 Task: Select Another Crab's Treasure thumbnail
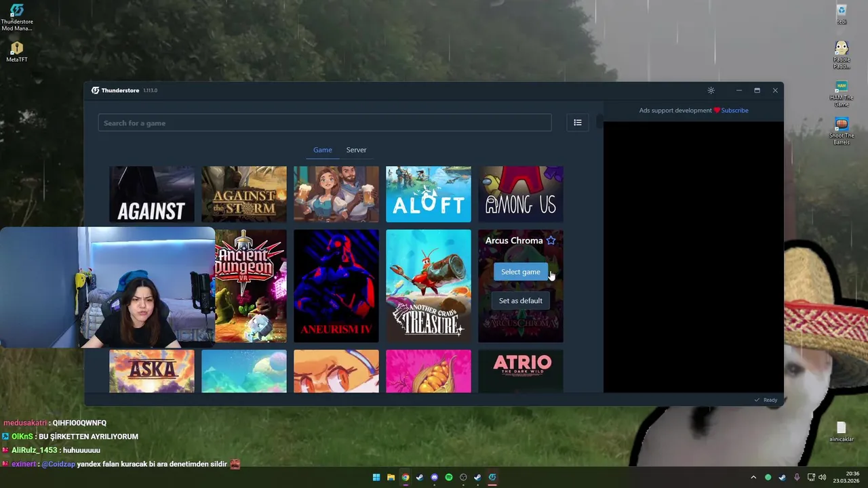pyautogui.click(x=429, y=286)
